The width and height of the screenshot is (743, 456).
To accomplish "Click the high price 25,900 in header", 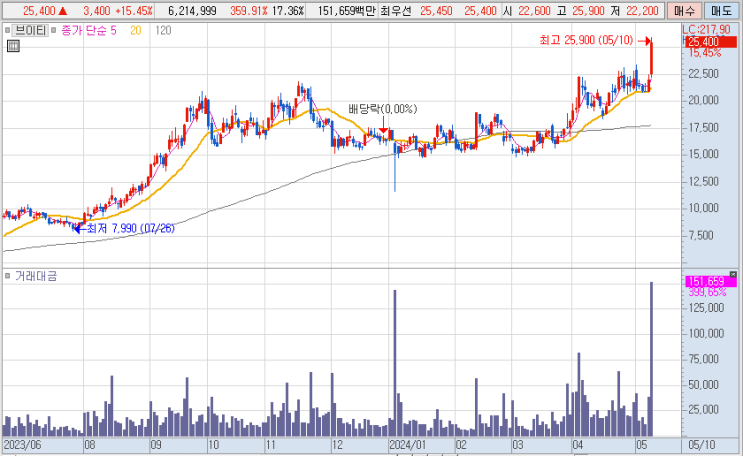I will tap(588, 10).
